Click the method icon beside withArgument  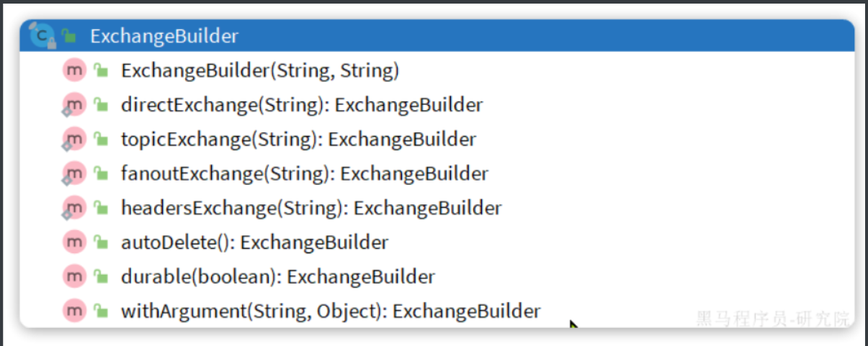click(x=74, y=311)
